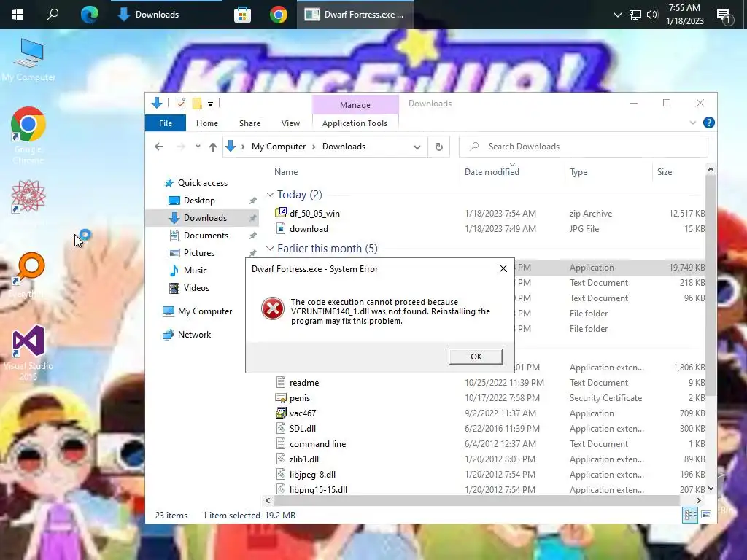The width and height of the screenshot is (747, 560).
Task: Open Google Chrome desktop shortcut
Action: coord(28,135)
